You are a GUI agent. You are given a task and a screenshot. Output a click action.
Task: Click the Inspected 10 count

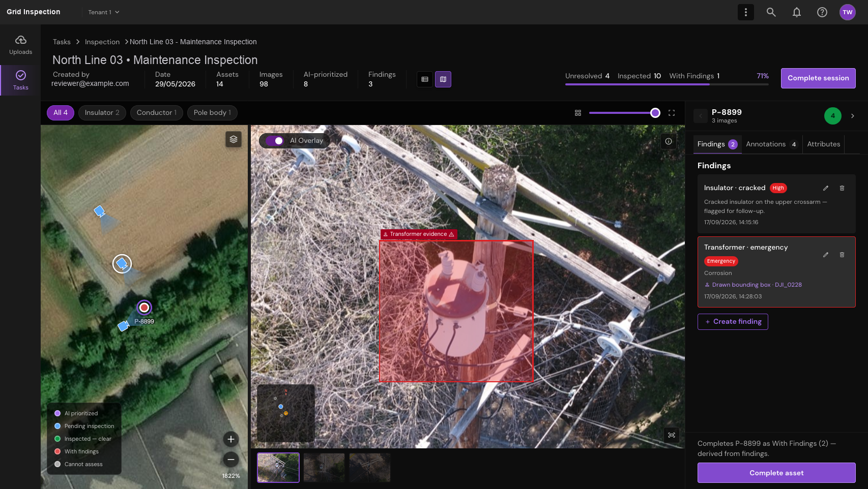639,76
